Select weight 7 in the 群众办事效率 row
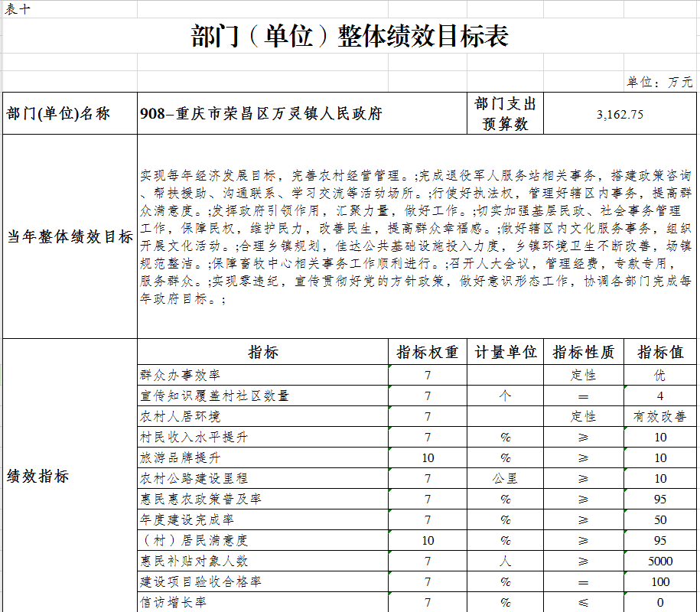 (x=428, y=376)
